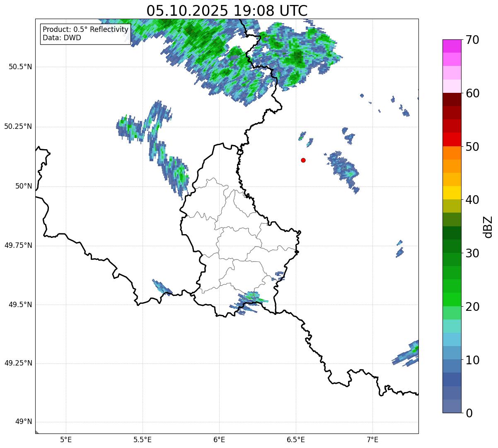Click the longitude label "5°E"
The image size is (498, 448).
66,439
